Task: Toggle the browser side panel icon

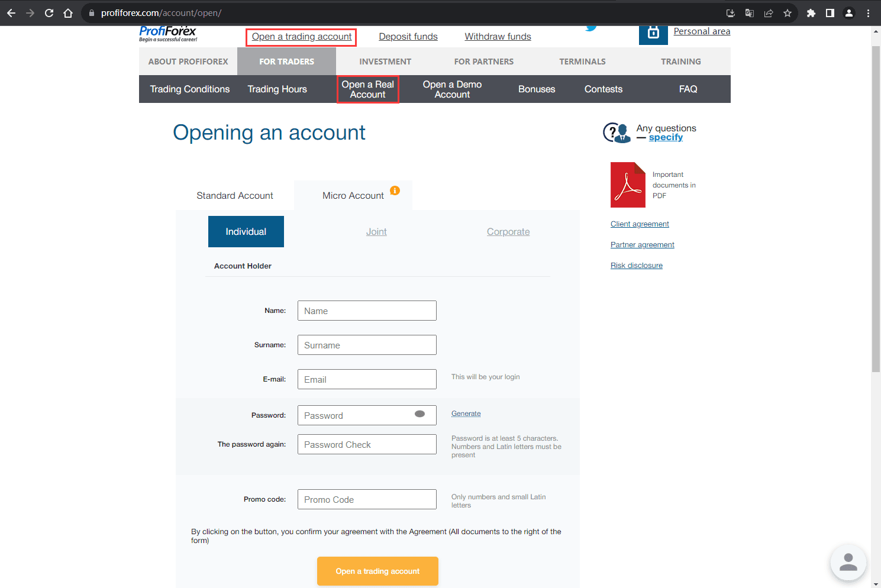Action: tap(830, 13)
